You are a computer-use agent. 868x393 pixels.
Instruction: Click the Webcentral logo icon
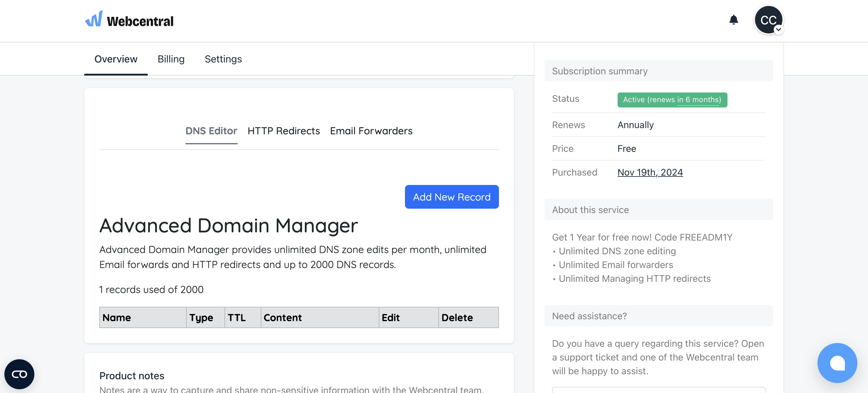pyautogui.click(x=94, y=19)
